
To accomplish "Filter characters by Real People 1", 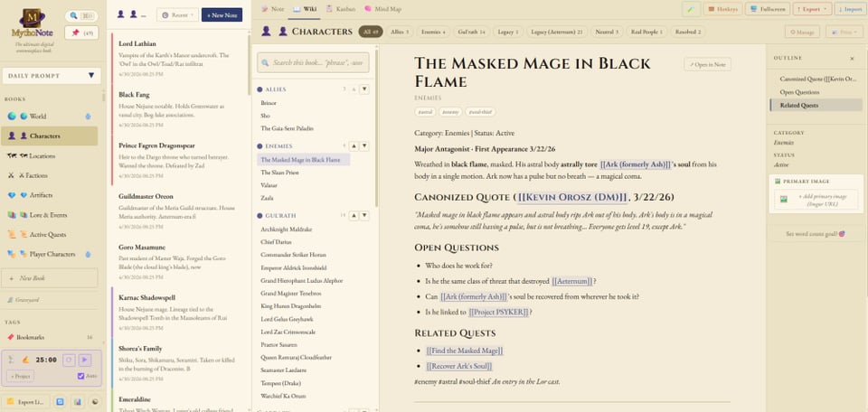I will click(x=646, y=33).
